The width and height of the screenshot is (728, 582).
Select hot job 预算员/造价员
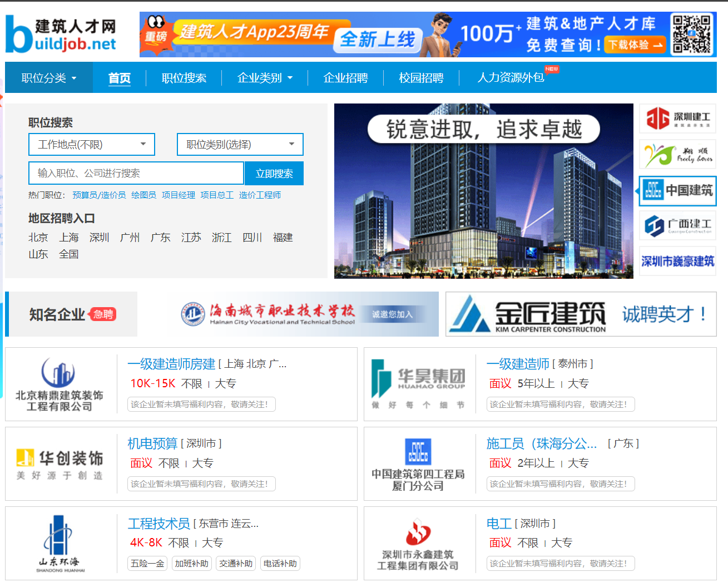point(99,195)
